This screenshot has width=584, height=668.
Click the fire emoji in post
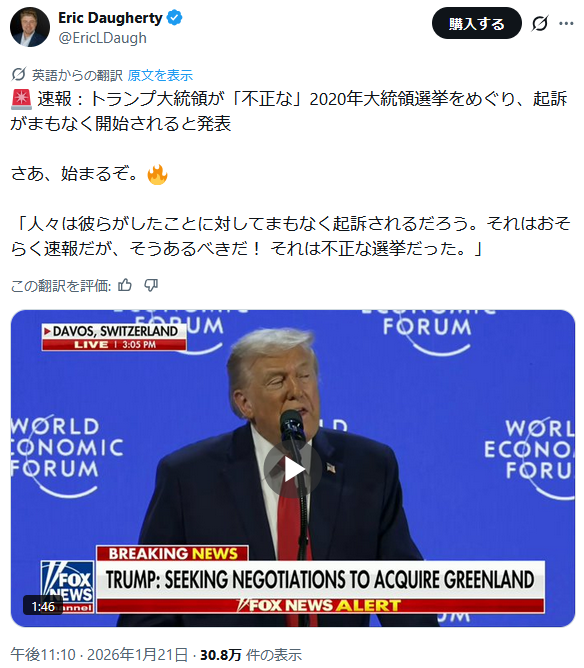coord(157,174)
